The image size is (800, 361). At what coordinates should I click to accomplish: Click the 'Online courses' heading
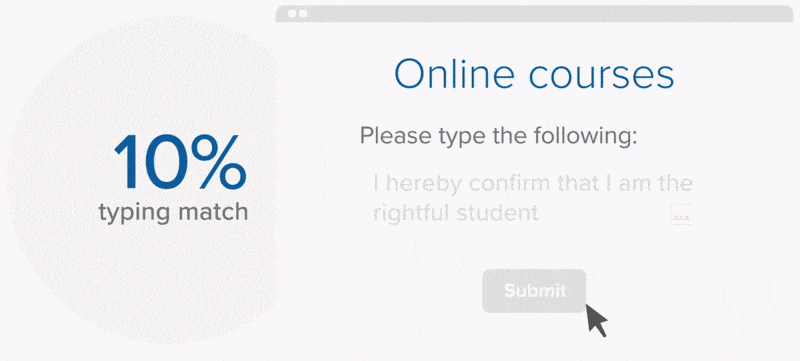tap(534, 74)
